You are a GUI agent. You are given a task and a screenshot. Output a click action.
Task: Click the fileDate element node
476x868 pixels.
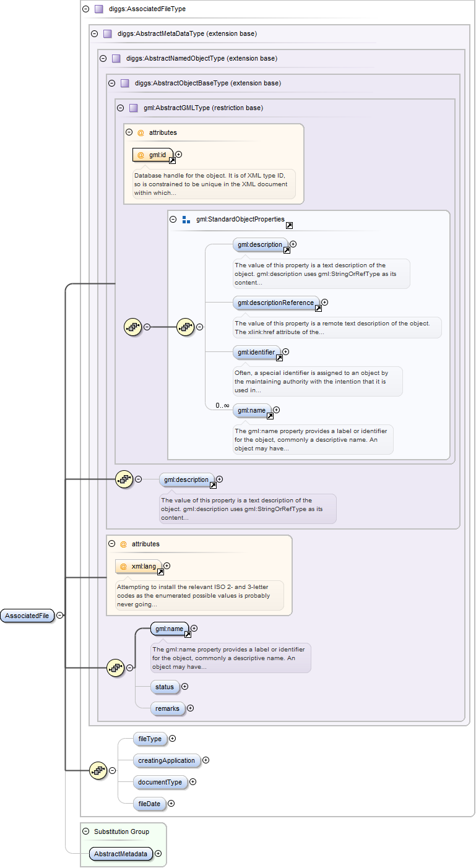pos(149,804)
